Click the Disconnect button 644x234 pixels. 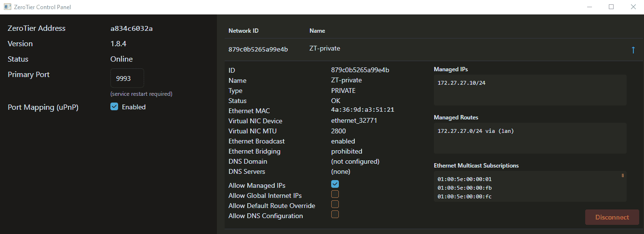pos(612,217)
